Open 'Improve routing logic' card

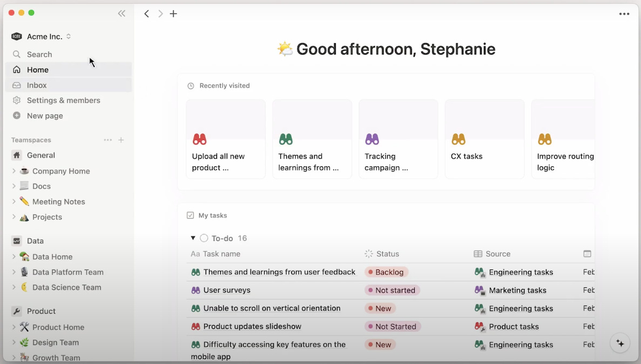pyautogui.click(x=563, y=139)
